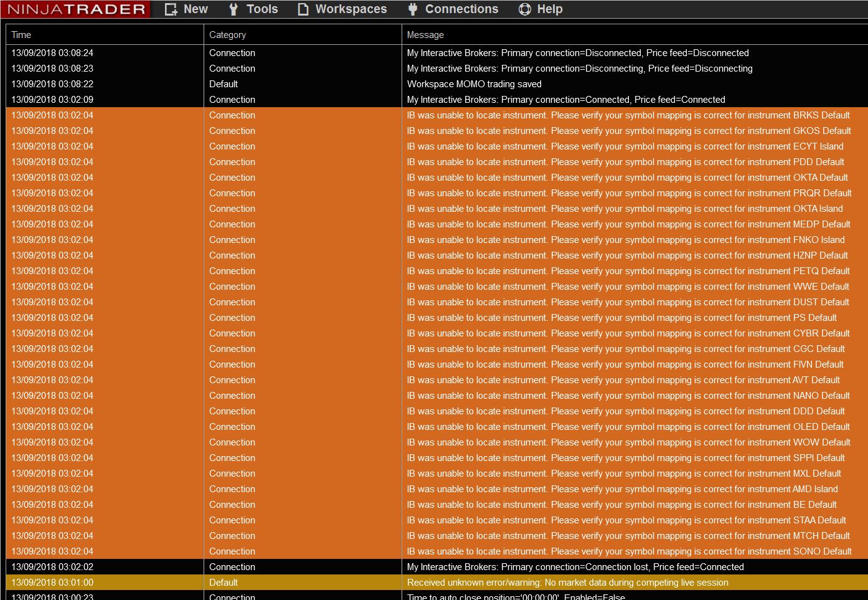
Task: Sort log by the Time column header
Action: [105, 35]
